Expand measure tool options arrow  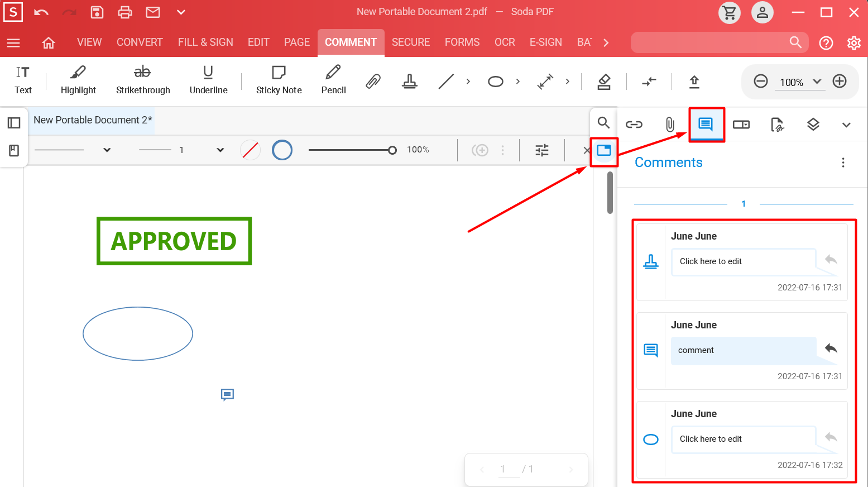point(568,82)
